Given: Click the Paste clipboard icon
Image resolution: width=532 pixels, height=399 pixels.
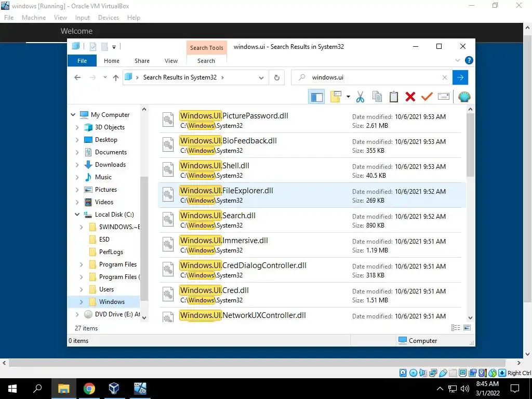Looking at the screenshot, I should 394,97.
